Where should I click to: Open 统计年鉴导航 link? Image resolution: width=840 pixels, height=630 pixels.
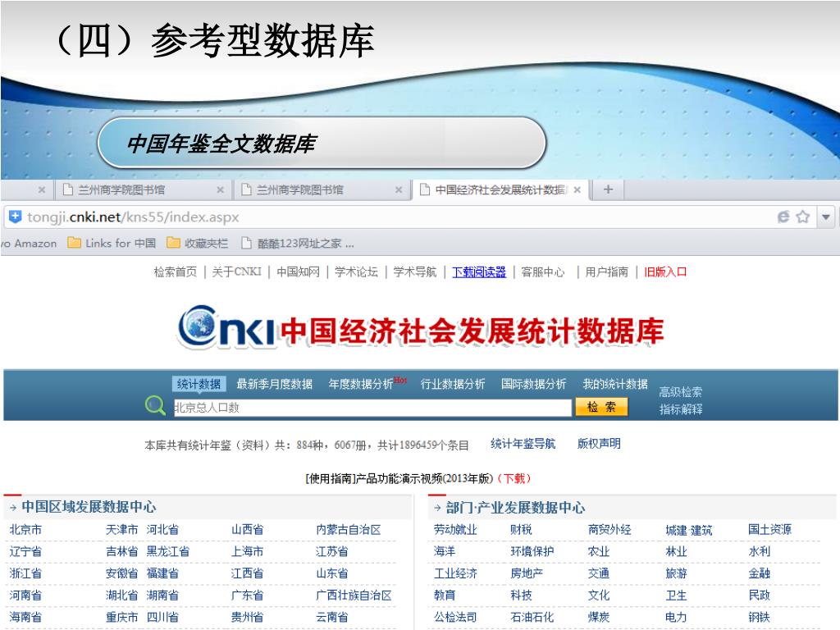pyautogui.click(x=523, y=444)
